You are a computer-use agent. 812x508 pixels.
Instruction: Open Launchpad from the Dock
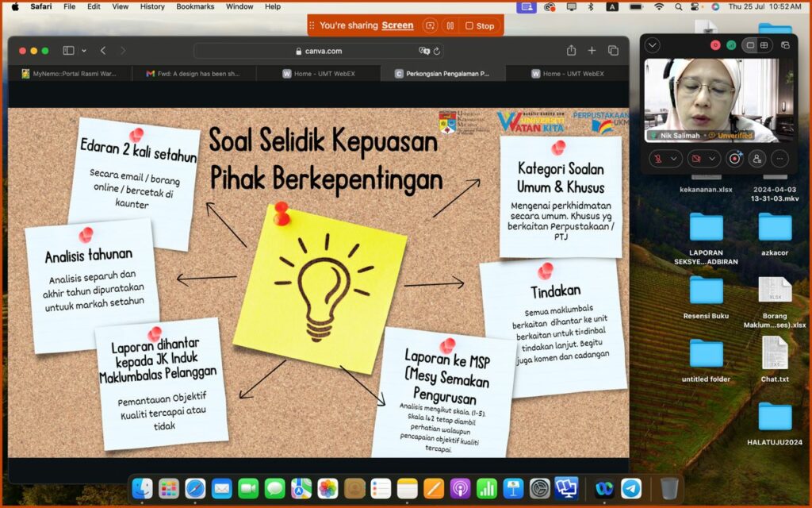click(169, 488)
